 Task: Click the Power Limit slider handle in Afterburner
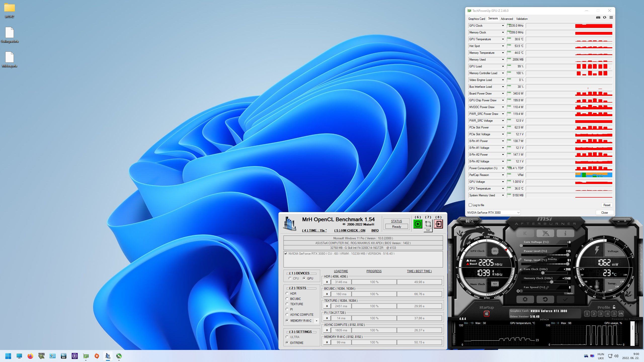click(x=568, y=255)
